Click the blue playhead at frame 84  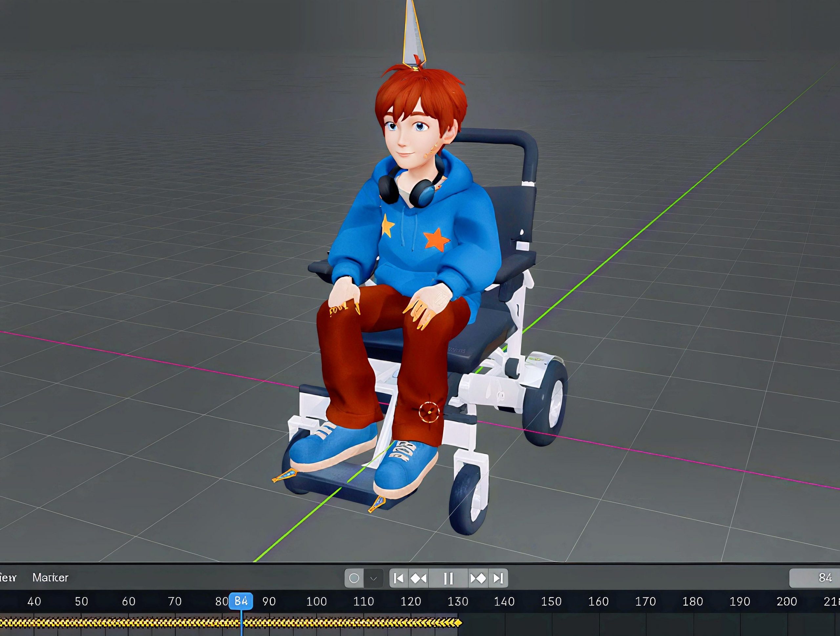pos(241,601)
